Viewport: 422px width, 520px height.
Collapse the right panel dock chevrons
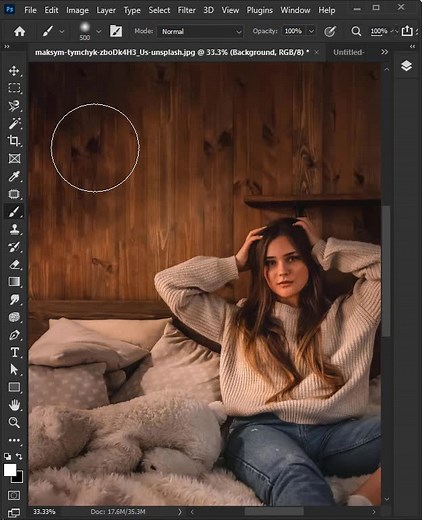[x=412, y=46]
